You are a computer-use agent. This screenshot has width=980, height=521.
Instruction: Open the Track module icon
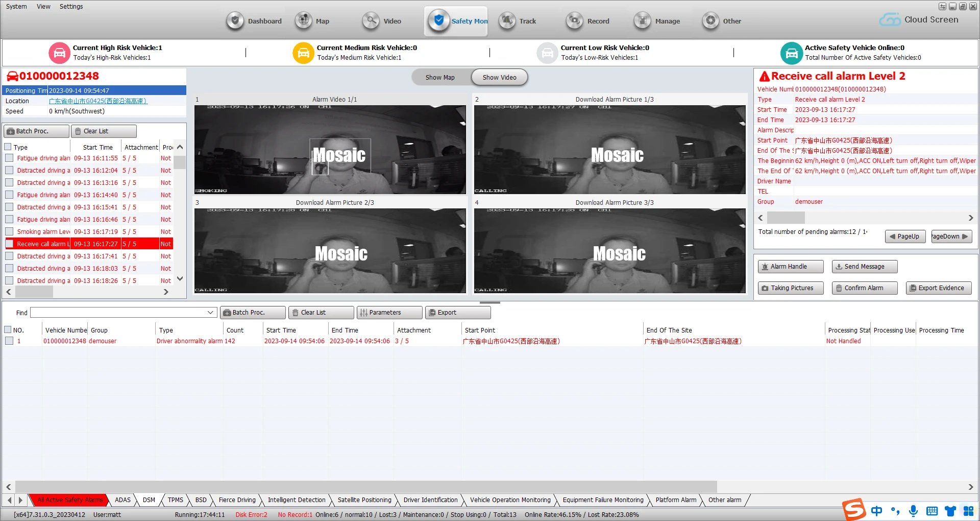click(507, 21)
